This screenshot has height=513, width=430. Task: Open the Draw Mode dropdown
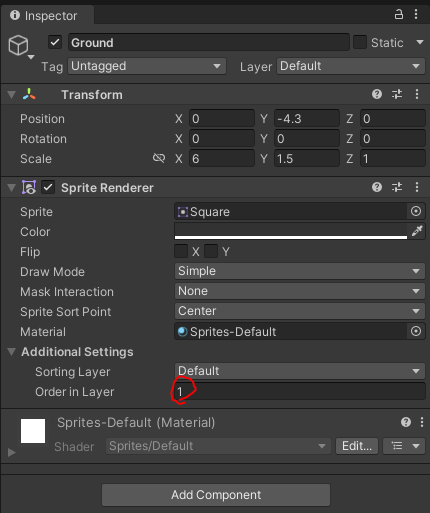point(300,271)
